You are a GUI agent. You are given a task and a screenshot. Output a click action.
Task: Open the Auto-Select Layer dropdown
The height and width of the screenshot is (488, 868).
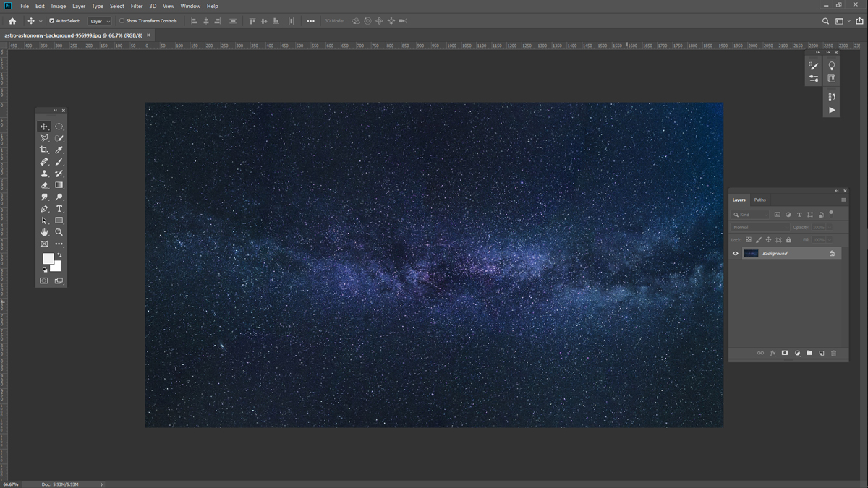click(100, 22)
